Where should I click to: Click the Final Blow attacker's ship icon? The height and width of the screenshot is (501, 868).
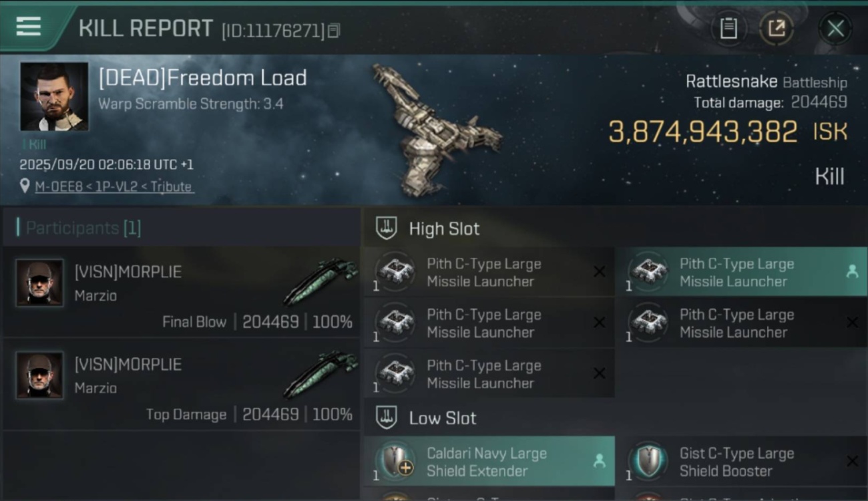[x=320, y=281]
